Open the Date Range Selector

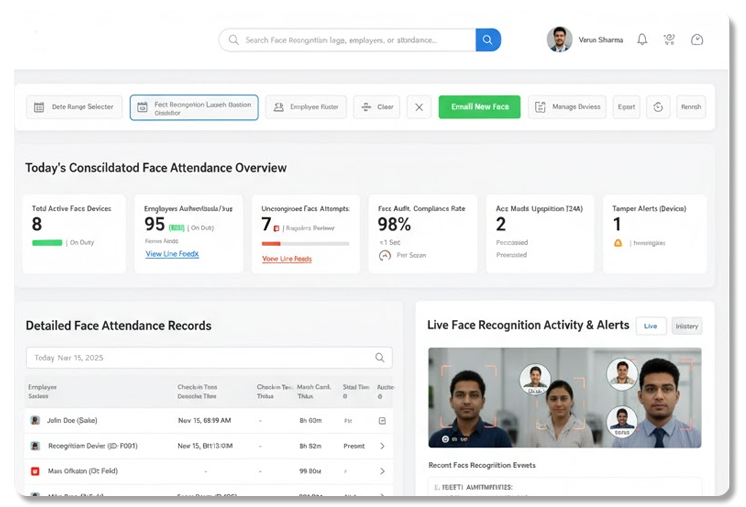coord(74,107)
